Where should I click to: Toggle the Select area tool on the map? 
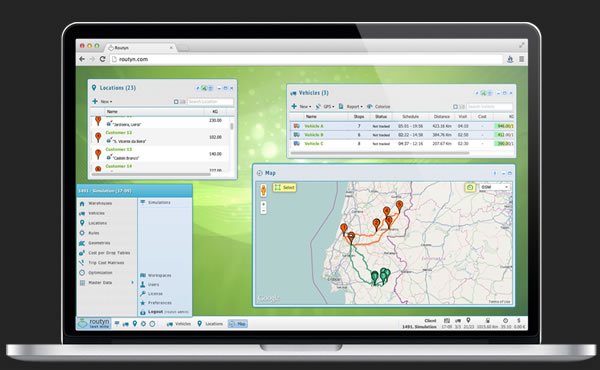click(285, 187)
